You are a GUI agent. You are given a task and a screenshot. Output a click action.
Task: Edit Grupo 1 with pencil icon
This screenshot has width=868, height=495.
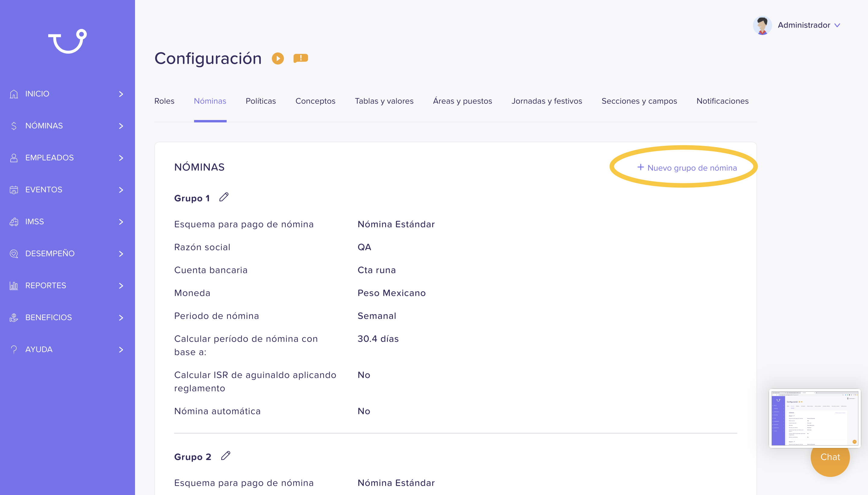click(x=224, y=197)
